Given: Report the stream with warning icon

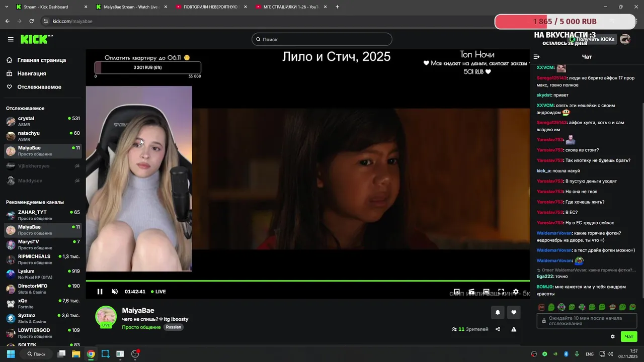Looking at the screenshot, I should click(514, 329).
